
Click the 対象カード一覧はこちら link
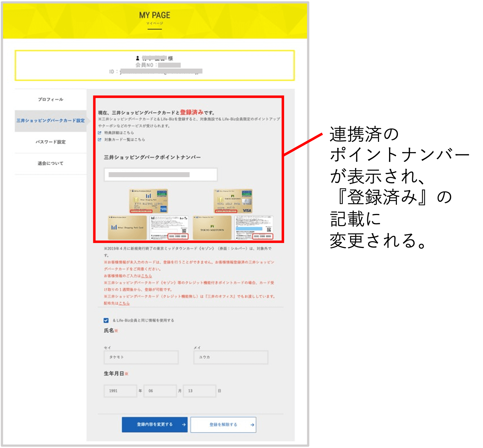[x=125, y=139]
